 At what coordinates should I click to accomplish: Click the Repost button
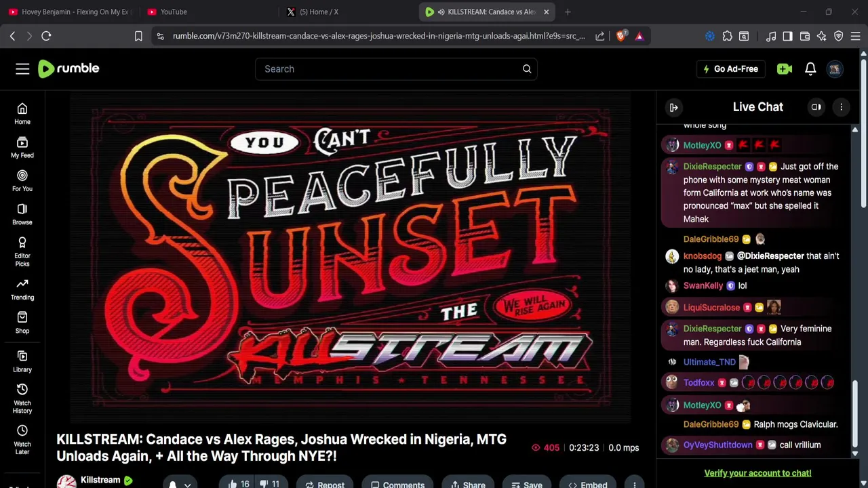(324, 484)
